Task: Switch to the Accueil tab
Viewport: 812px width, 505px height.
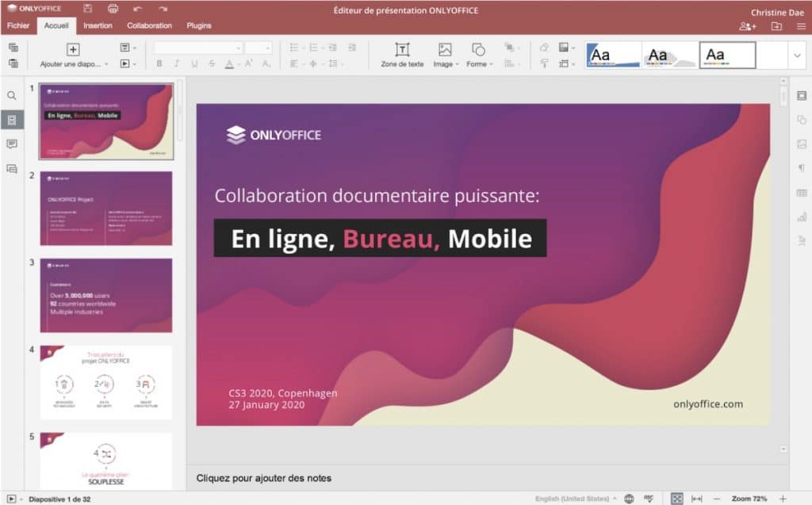Action: point(56,25)
